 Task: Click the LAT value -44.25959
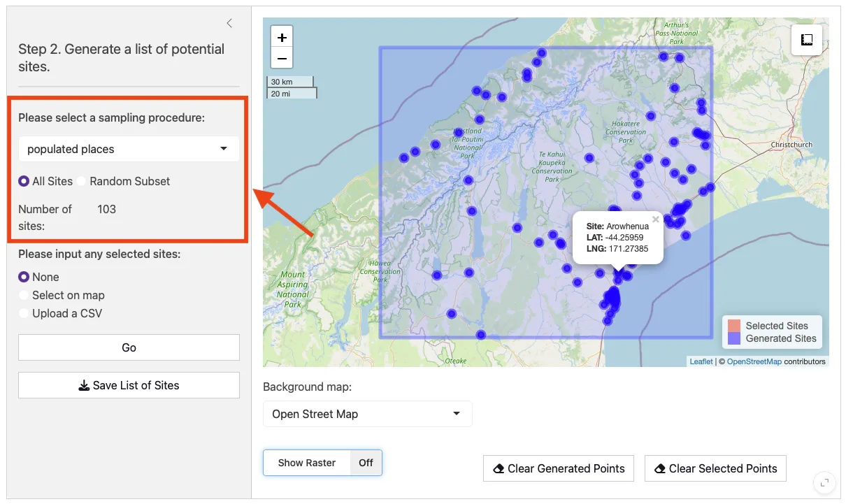(624, 238)
